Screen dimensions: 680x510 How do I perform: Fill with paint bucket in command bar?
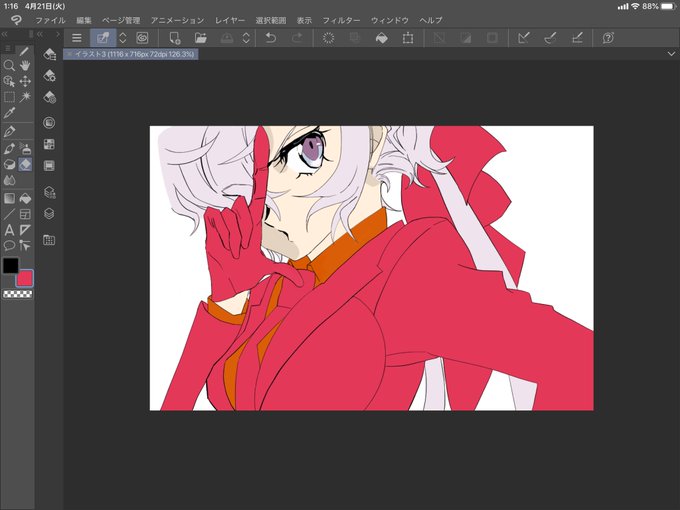382,38
